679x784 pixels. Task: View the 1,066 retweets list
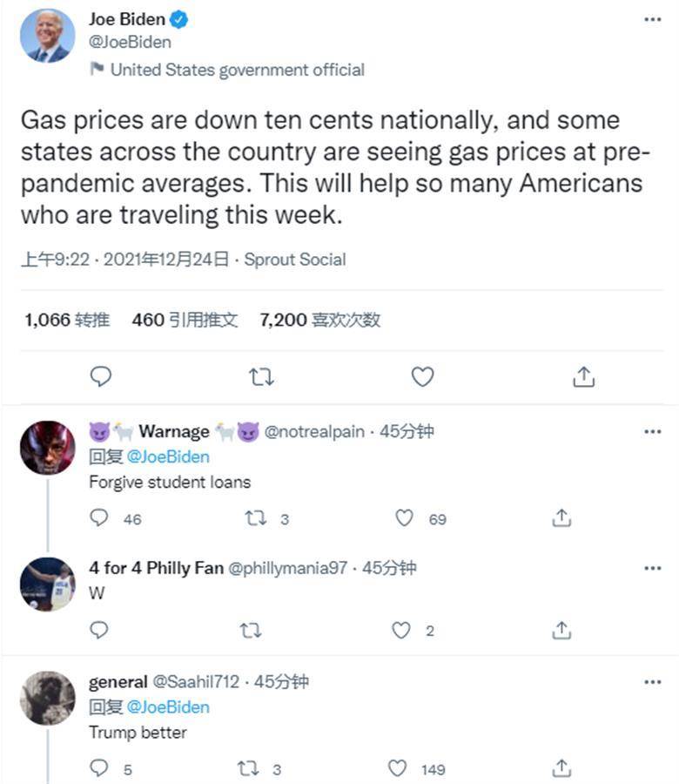pos(67,320)
